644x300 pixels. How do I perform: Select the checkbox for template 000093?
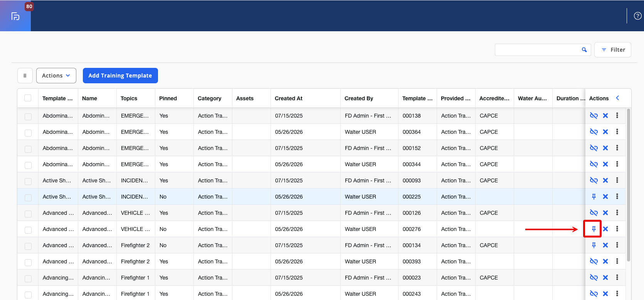tap(28, 181)
